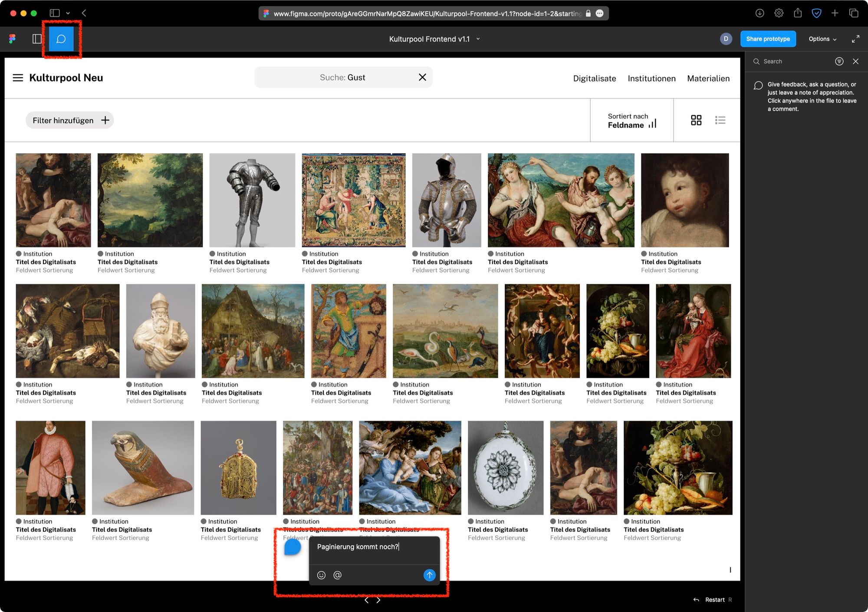This screenshot has height=612, width=868.
Task: Open the Figma home logo menu
Action: point(12,39)
